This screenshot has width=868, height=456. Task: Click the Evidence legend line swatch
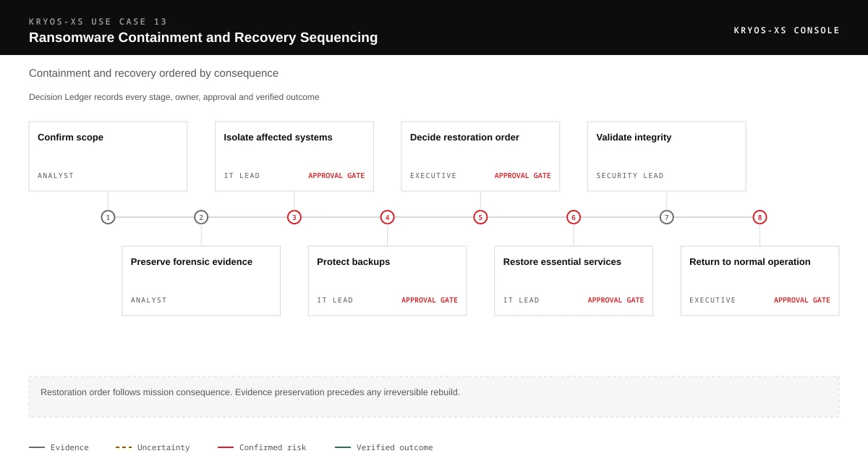37,447
